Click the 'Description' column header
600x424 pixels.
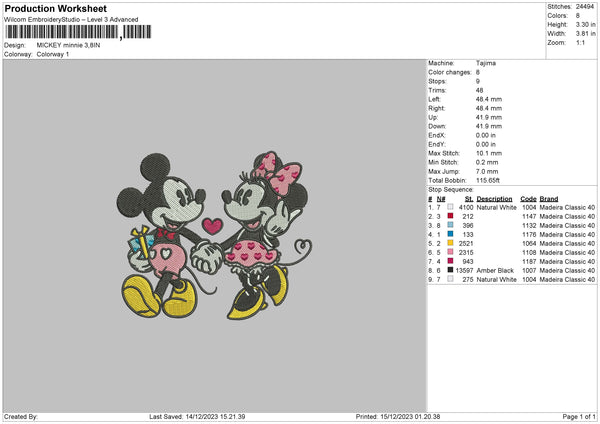tap(494, 199)
